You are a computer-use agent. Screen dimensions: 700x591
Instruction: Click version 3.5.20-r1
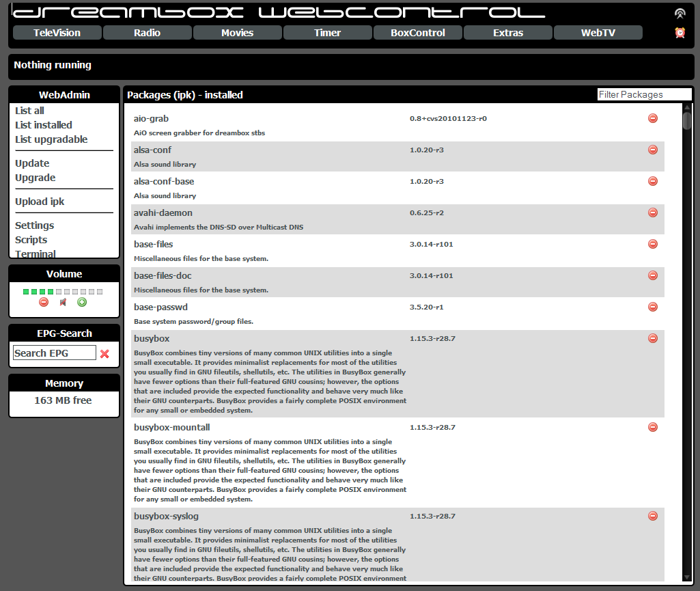tap(427, 307)
